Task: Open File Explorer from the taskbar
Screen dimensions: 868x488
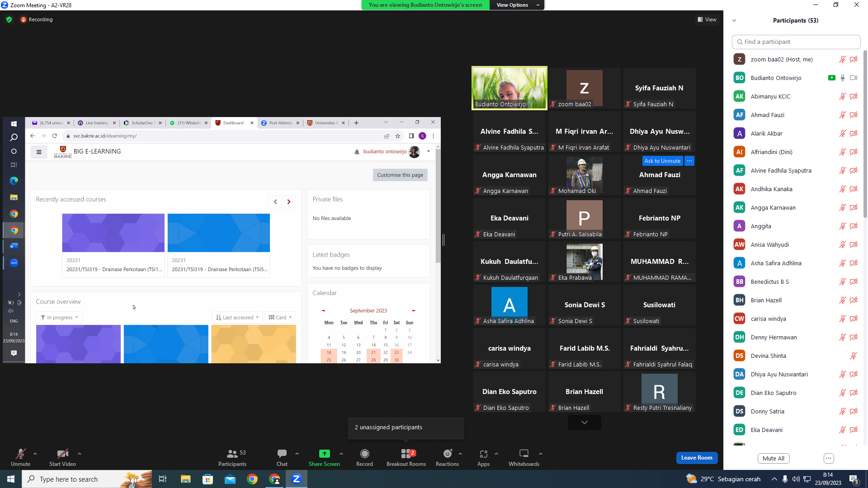Action: pos(185,479)
